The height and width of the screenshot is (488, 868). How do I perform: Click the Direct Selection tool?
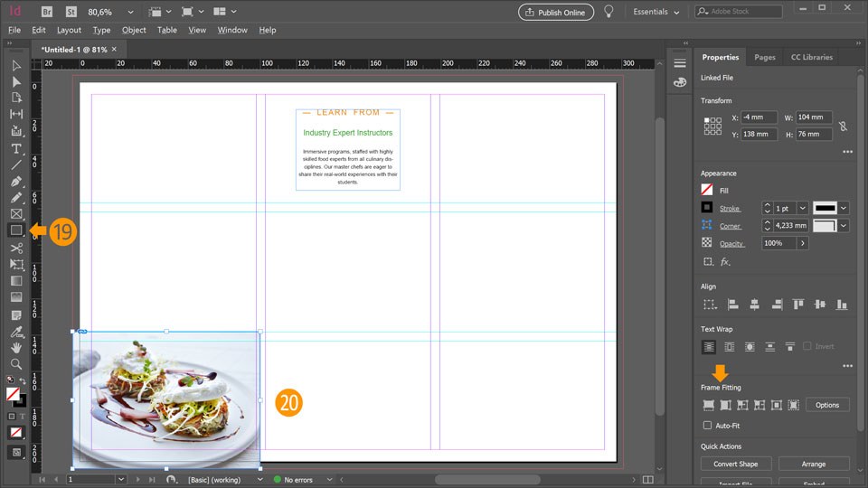click(16, 81)
